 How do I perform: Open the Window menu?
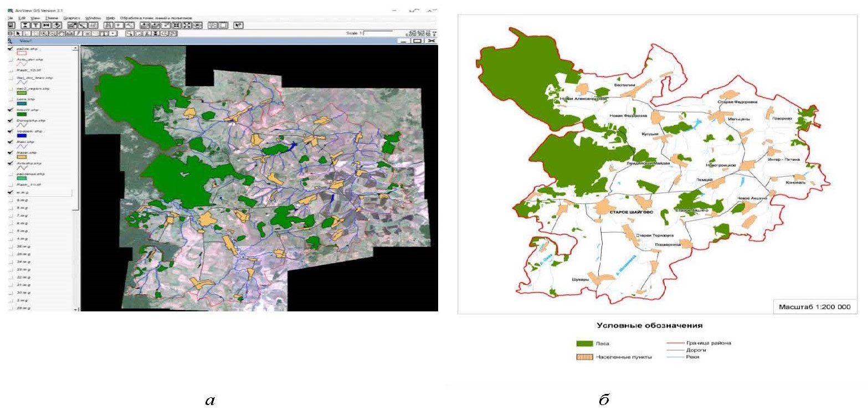tap(93, 18)
